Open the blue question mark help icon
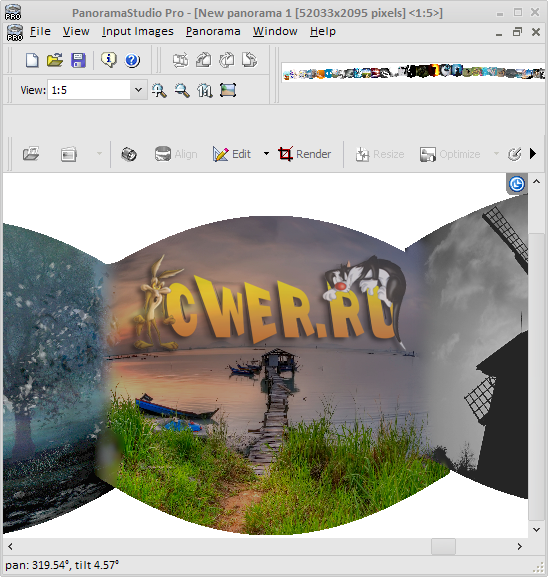This screenshot has width=548, height=577. (132, 60)
